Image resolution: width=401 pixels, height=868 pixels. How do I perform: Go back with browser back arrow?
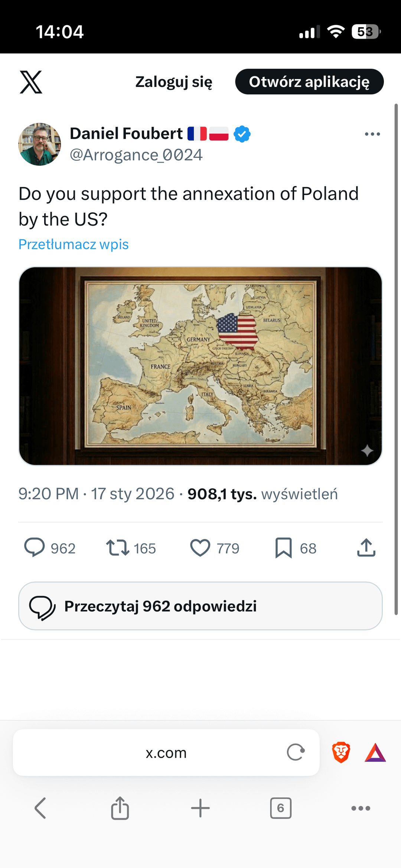(x=40, y=808)
